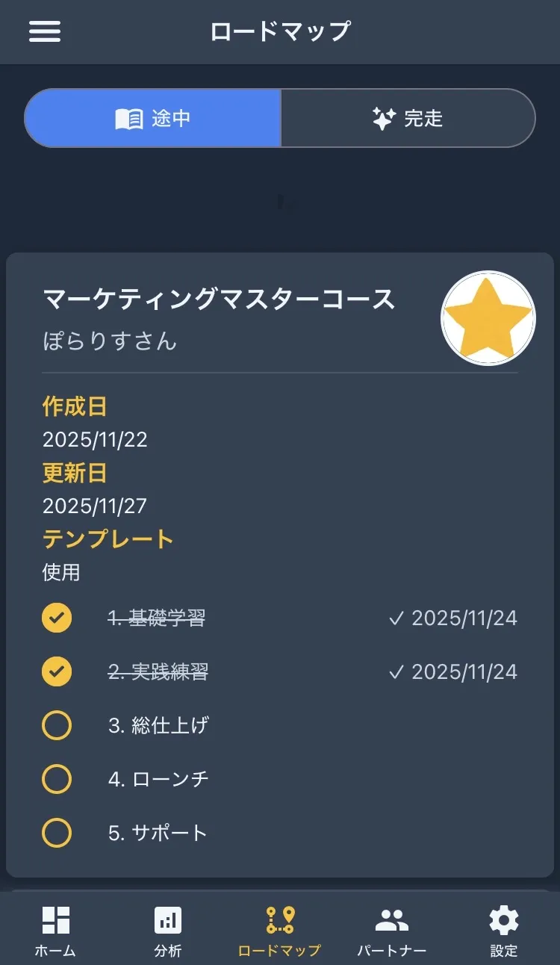Tap the author name ぽらりすさん
The height and width of the screenshot is (965, 560).
pos(110,341)
